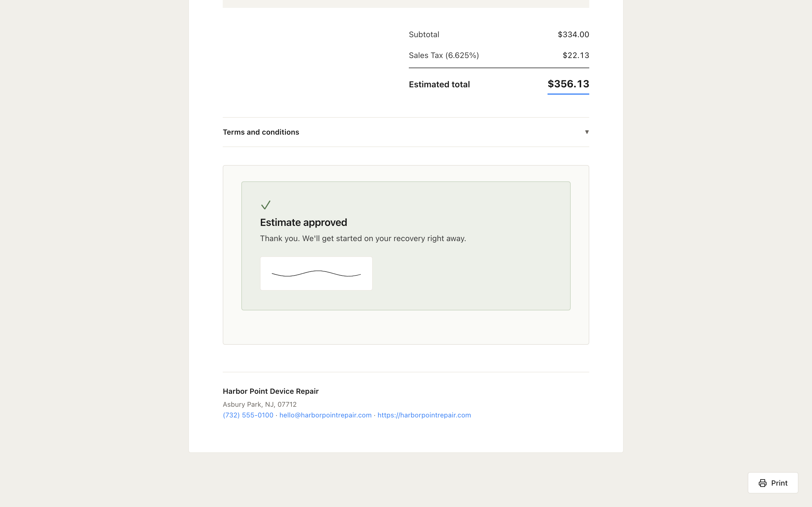
Task: Click the Subtotal label
Action: pyautogui.click(x=424, y=35)
